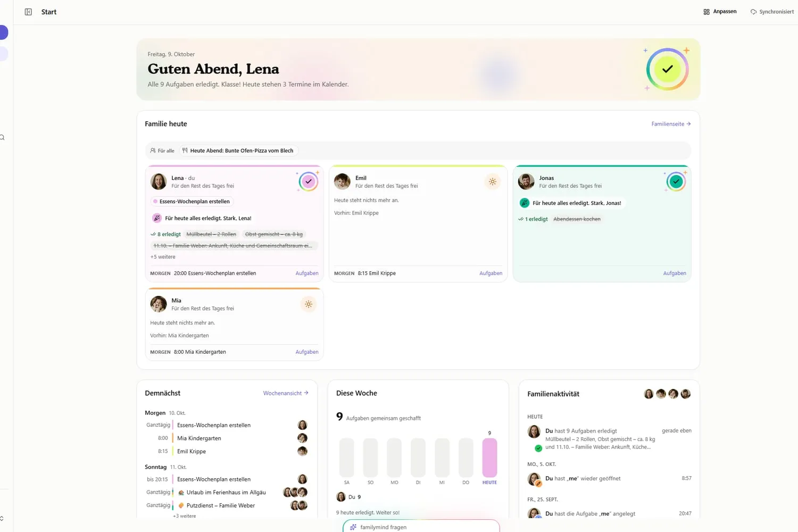The image size is (798, 532).
Task: Click the familymind fragen input field
Action: coord(421,526)
